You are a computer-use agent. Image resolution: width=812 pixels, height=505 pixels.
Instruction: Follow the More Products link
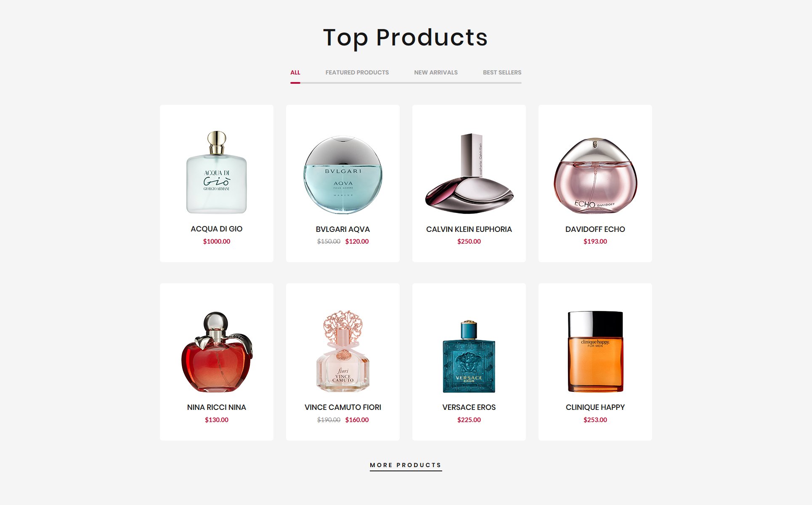tap(406, 465)
